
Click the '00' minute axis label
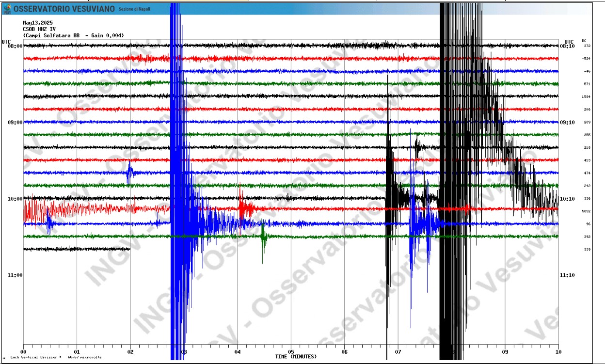(24, 352)
